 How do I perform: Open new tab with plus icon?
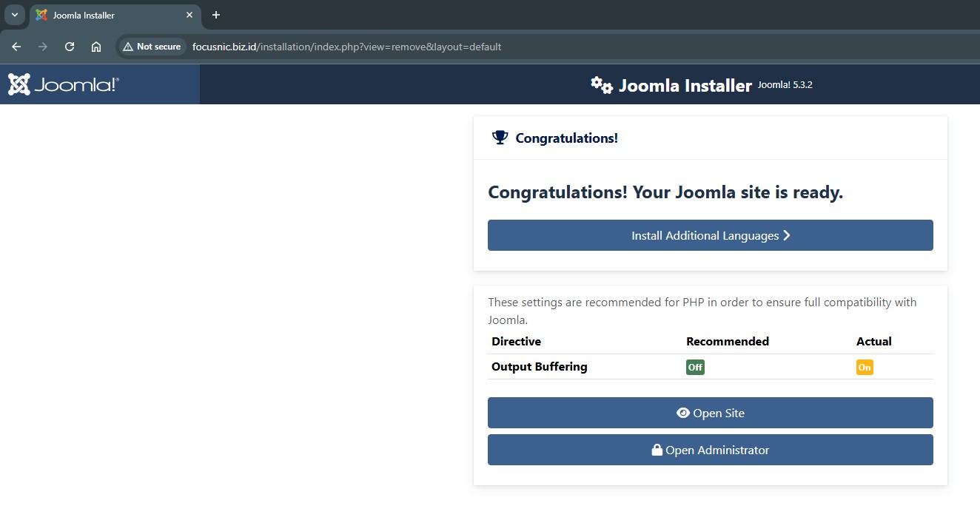[x=216, y=15]
